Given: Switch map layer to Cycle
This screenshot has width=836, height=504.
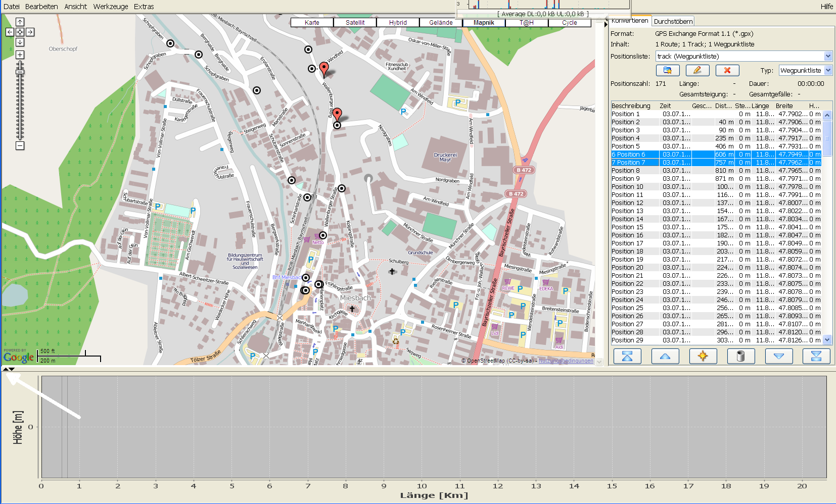Looking at the screenshot, I should pyautogui.click(x=569, y=23).
